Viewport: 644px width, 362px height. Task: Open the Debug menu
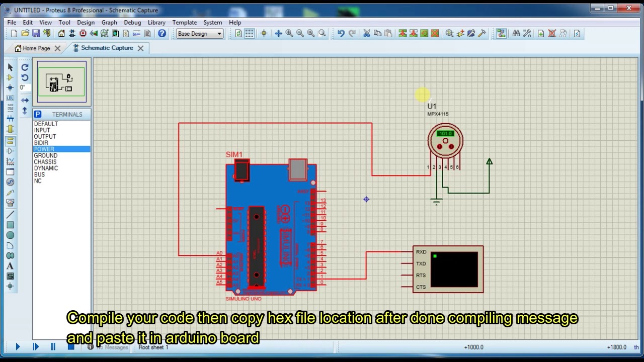132,22
